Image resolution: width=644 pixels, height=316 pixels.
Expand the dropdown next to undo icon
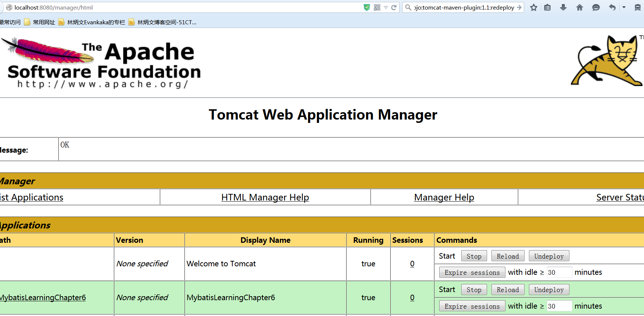point(624,7)
